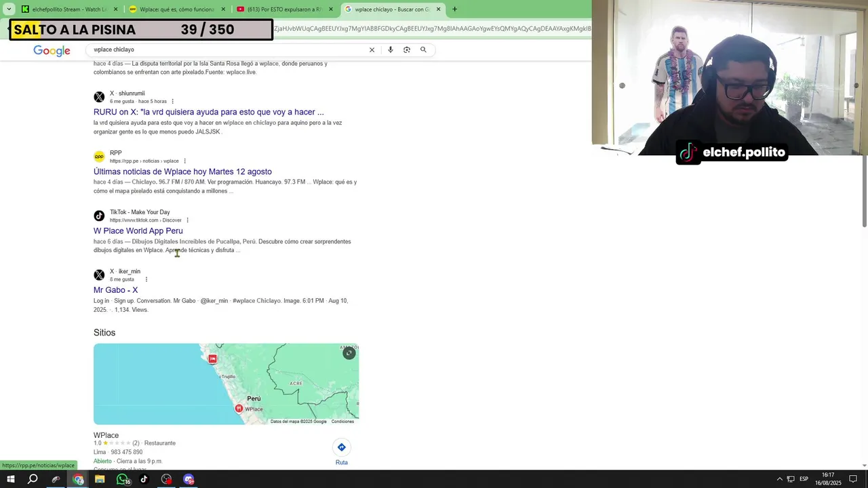Click the X logo beside iker_min
Viewport: 868px width, 488px height.
point(99,274)
